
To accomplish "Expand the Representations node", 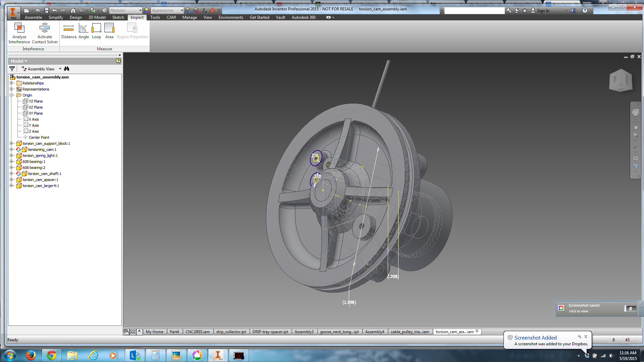I will (x=11, y=89).
